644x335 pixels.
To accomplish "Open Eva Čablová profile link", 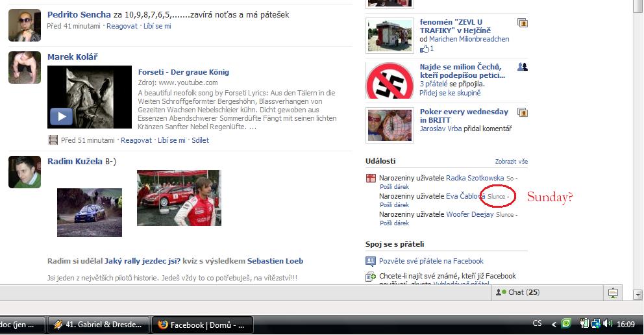I will tap(465, 196).
